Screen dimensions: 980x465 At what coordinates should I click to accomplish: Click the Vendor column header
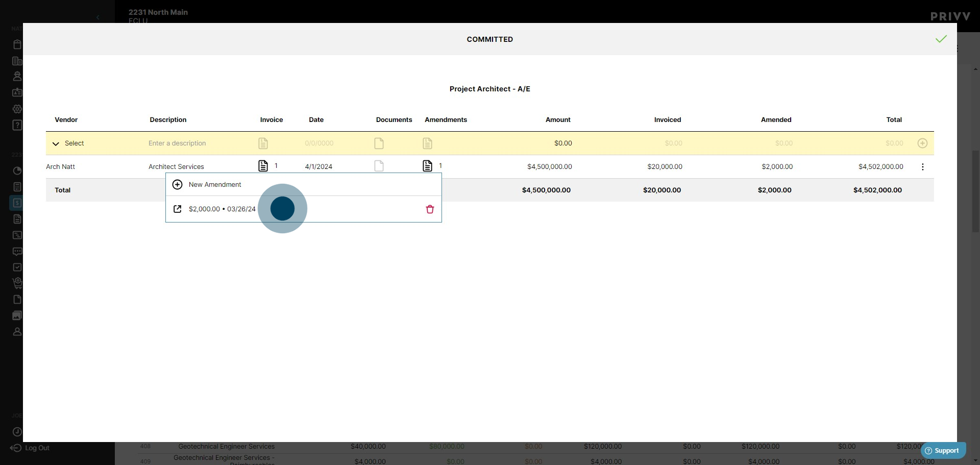click(x=66, y=120)
